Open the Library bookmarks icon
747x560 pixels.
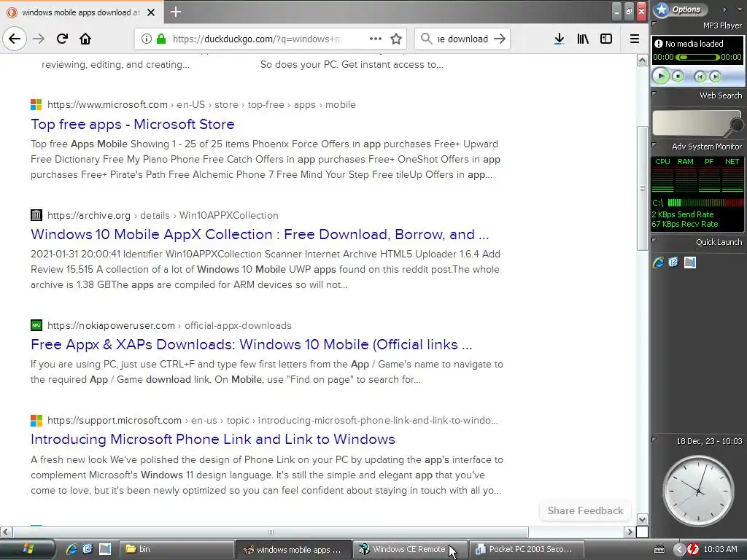pyautogui.click(x=583, y=39)
